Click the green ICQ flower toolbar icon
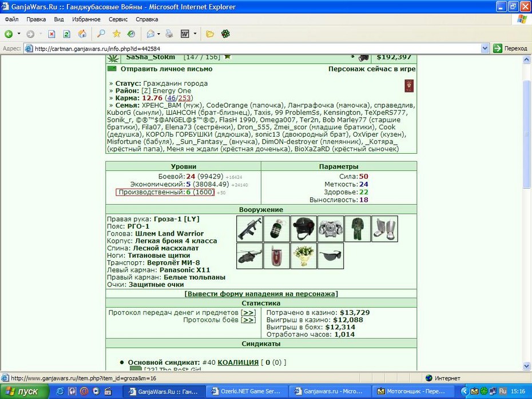Screen dimensions: 532x399 pyautogui.click(x=225, y=34)
